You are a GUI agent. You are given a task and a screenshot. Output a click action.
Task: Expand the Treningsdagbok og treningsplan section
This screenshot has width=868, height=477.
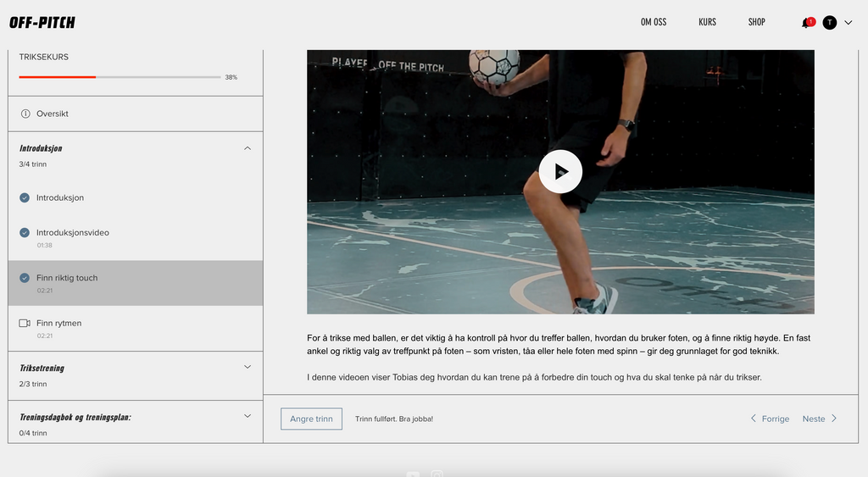(248, 416)
